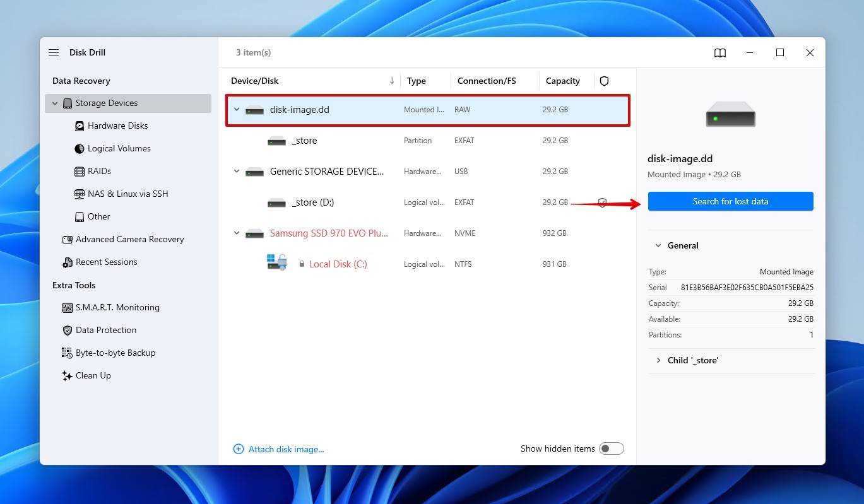Click the drive icon of Generic STORAGE DEVICE
864x504 pixels.
[255, 172]
